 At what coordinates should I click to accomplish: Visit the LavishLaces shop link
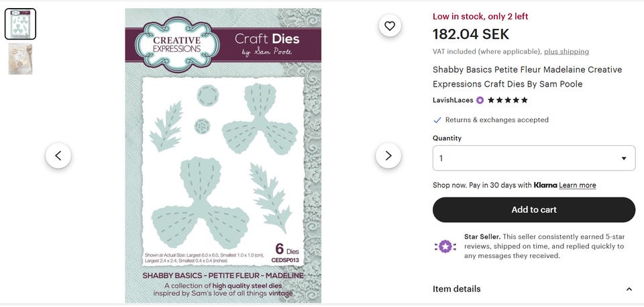click(x=453, y=100)
